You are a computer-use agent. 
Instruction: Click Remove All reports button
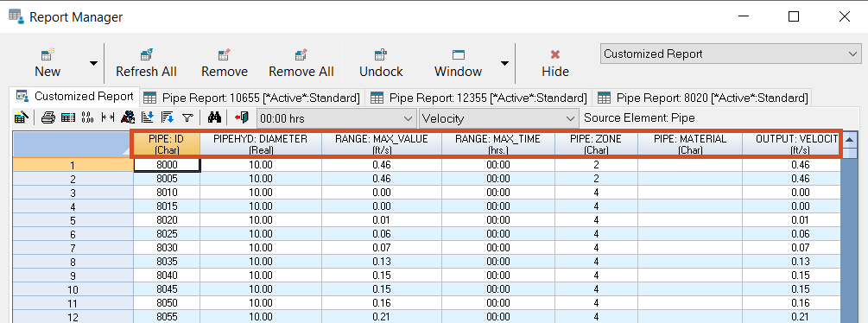click(301, 63)
